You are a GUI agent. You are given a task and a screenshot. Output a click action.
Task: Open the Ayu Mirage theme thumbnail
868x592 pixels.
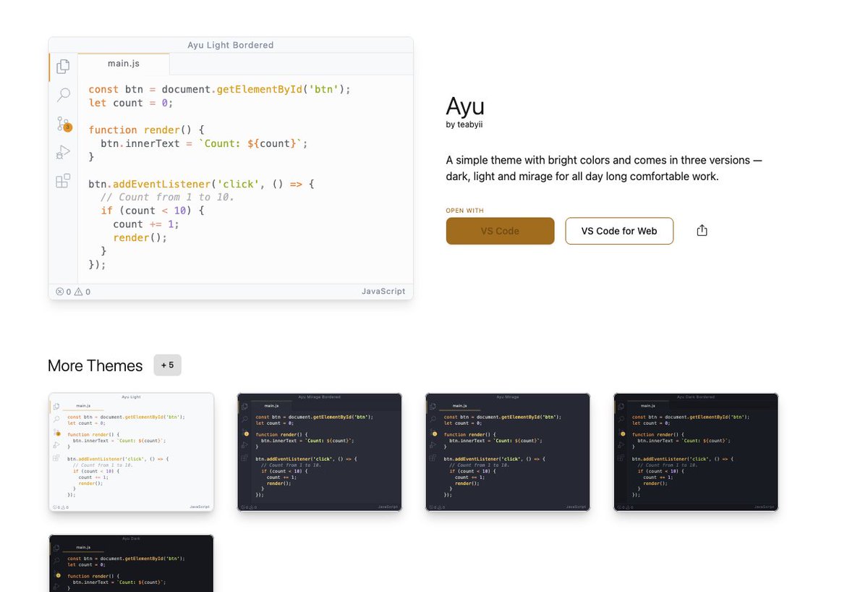[508, 452]
